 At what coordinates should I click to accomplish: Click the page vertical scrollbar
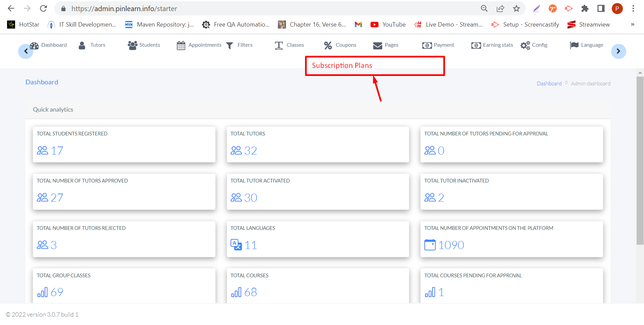[640, 161]
